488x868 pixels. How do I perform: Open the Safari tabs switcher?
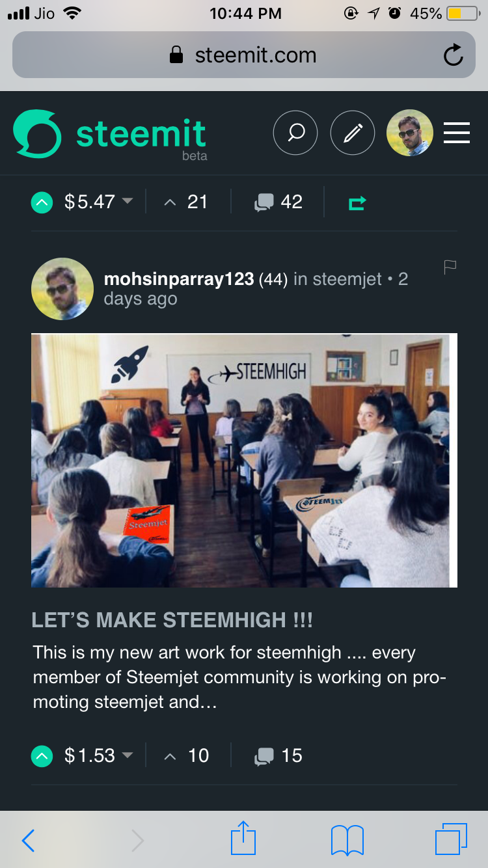click(x=451, y=839)
